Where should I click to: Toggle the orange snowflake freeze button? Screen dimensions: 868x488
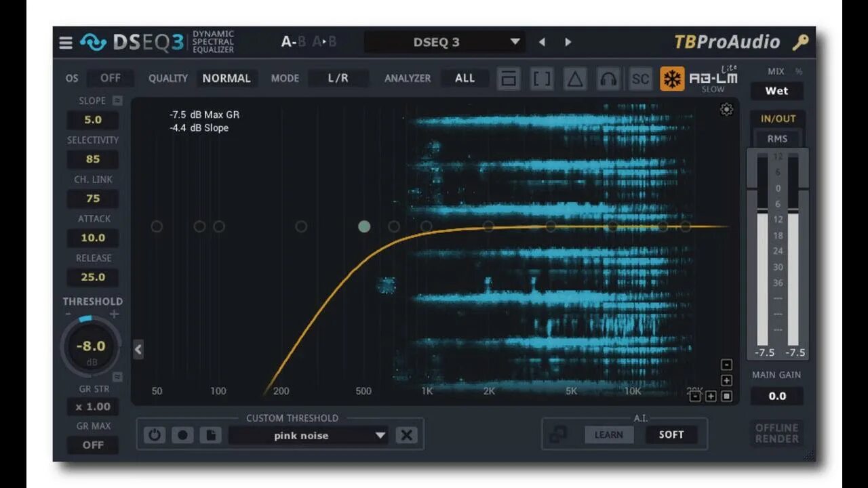coord(672,79)
